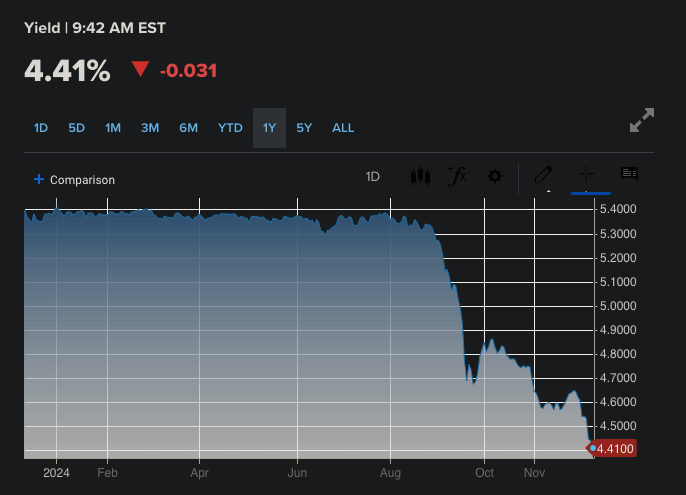Select the pencil drawing tool

point(544,174)
